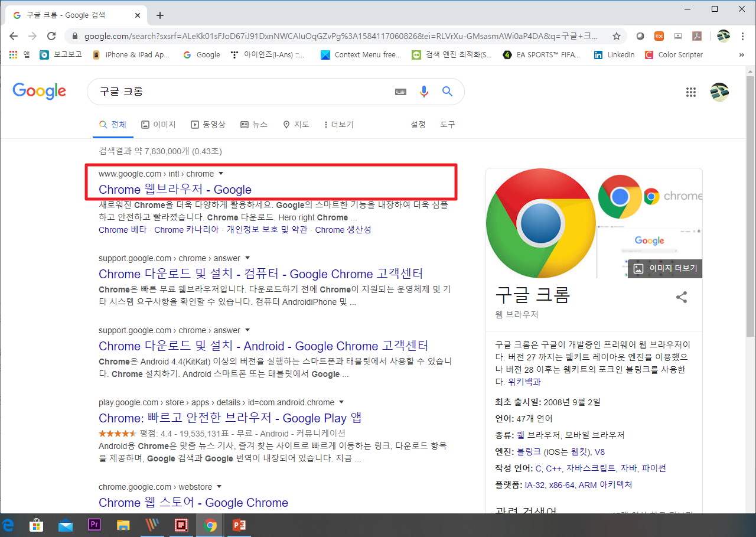Click the Google homepage screenshot thumbnail
The height and width of the screenshot is (537, 756).
[650, 251]
